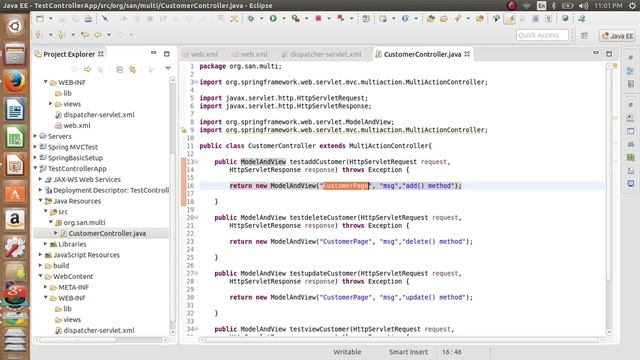Screen dimensions: 640x360
Task: Select the JavaScript Resources node
Action: click(x=87, y=255)
